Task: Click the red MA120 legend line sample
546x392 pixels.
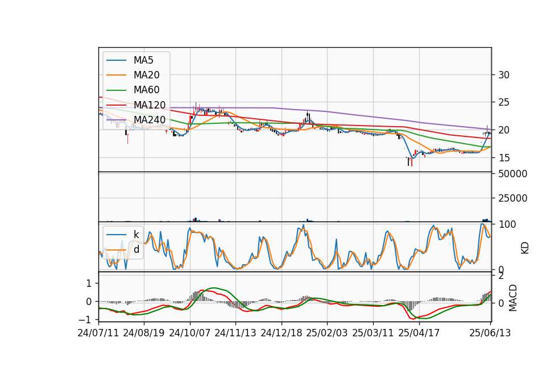Action: pyautogui.click(x=116, y=105)
